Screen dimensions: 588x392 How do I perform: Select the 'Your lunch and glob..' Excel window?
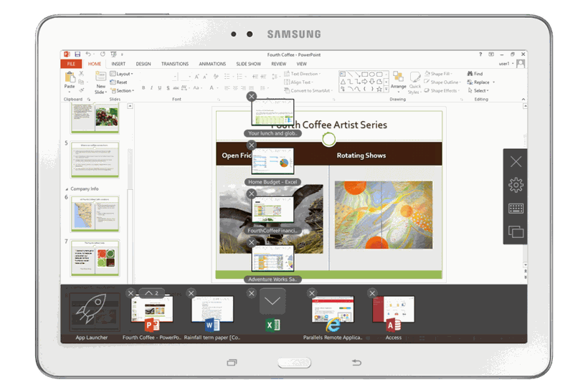tap(272, 112)
